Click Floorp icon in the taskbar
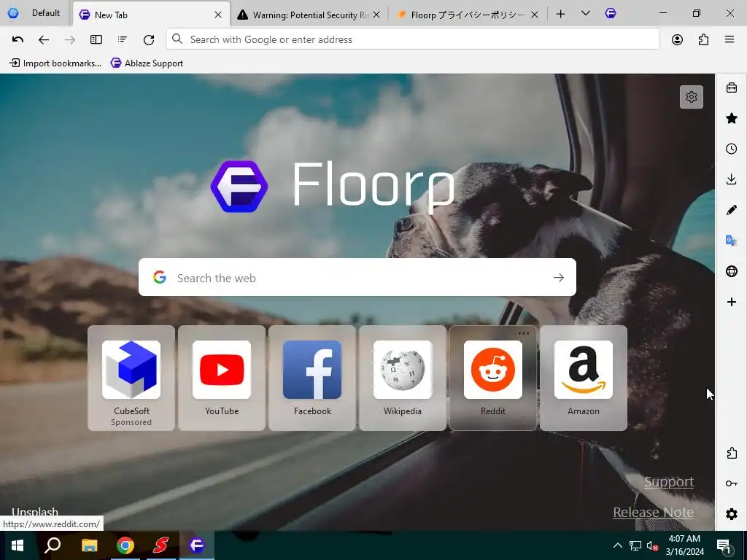747x560 pixels. pyautogui.click(x=197, y=545)
